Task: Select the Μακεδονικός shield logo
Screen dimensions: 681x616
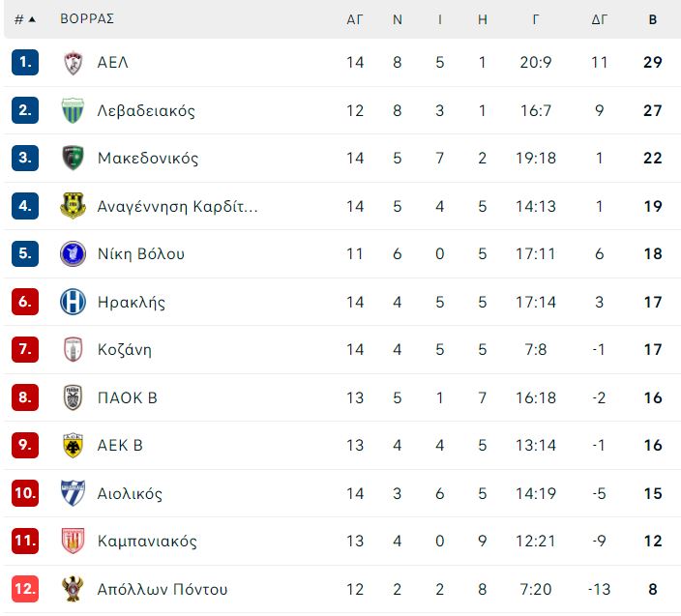Action: click(x=73, y=158)
